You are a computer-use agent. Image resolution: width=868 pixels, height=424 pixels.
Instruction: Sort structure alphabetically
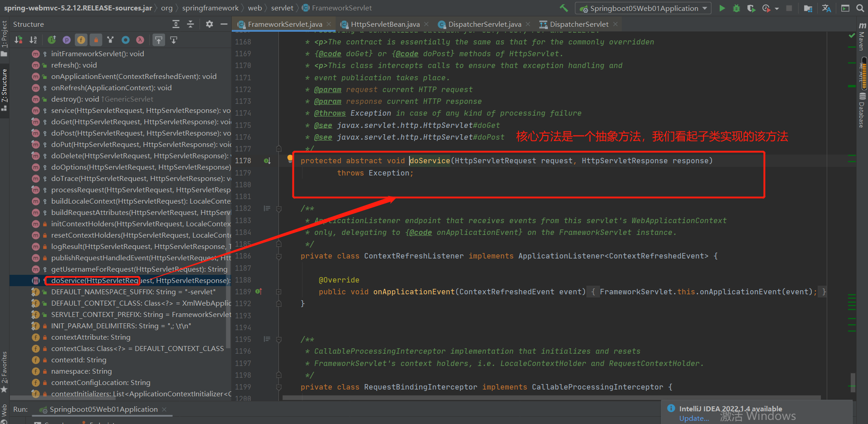33,40
